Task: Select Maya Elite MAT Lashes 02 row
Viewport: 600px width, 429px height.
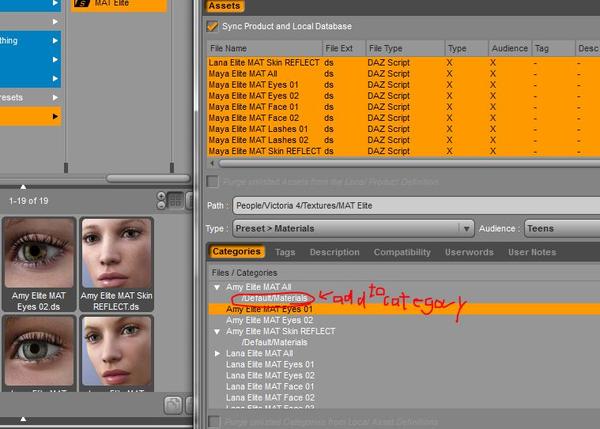Action: (x=404, y=140)
